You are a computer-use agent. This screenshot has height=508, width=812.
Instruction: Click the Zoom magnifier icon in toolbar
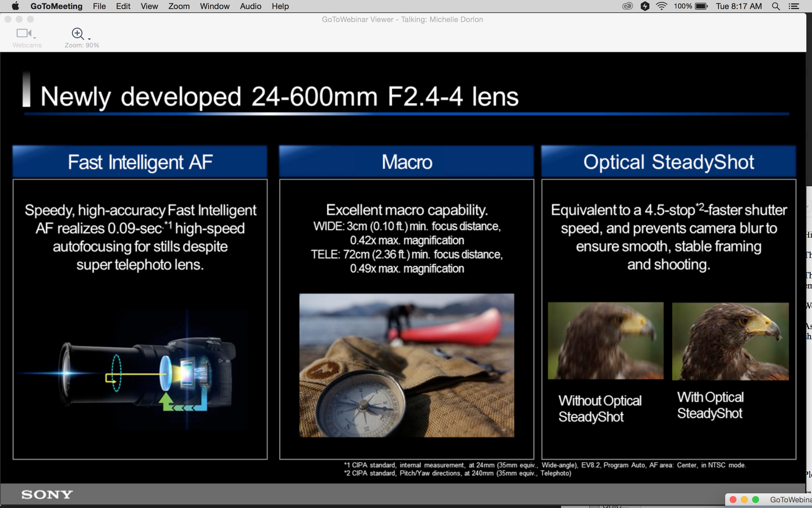click(78, 34)
